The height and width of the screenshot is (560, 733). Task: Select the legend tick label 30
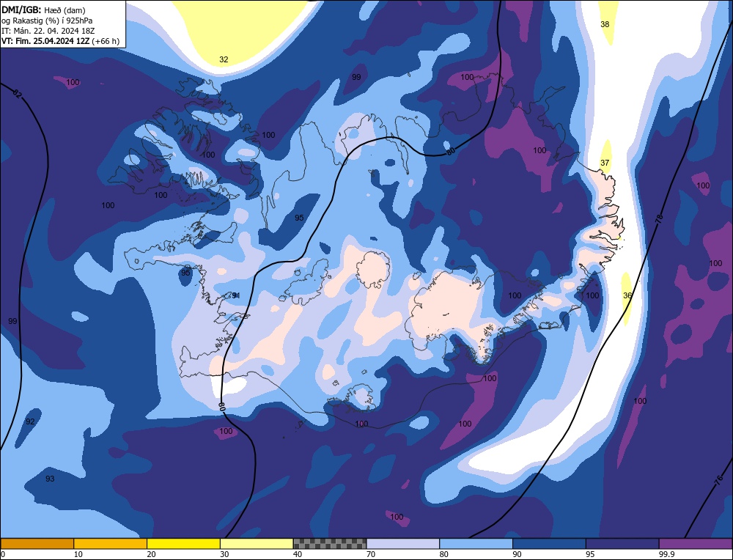click(224, 554)
